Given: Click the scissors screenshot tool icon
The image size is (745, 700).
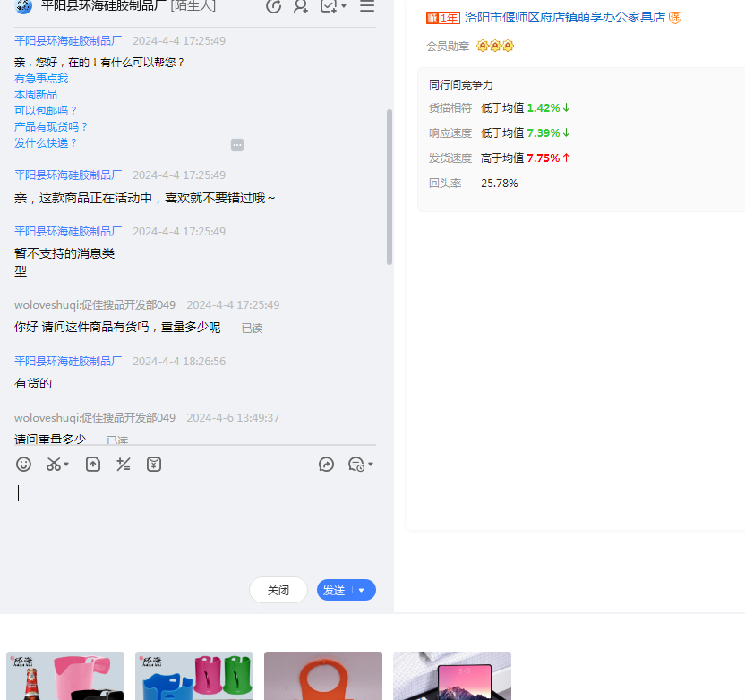Looking at the screenshot, I should pos(54,464).
